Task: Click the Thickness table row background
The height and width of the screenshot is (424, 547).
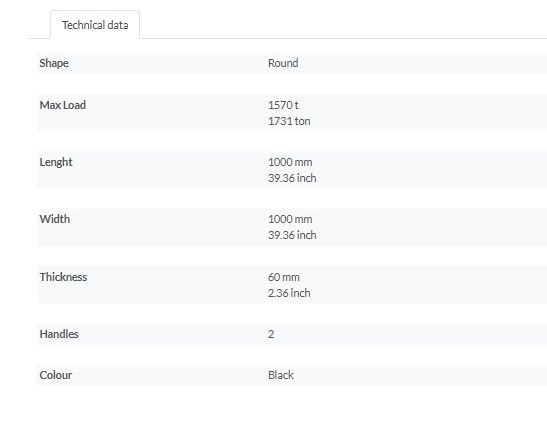Action: tap(292, 284)
